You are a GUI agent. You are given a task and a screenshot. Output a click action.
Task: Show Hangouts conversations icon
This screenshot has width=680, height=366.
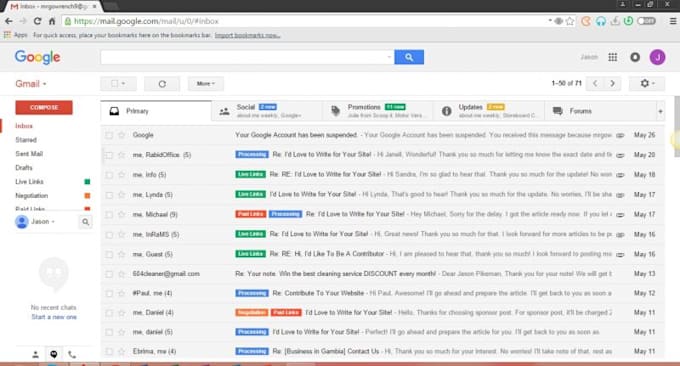53,354
